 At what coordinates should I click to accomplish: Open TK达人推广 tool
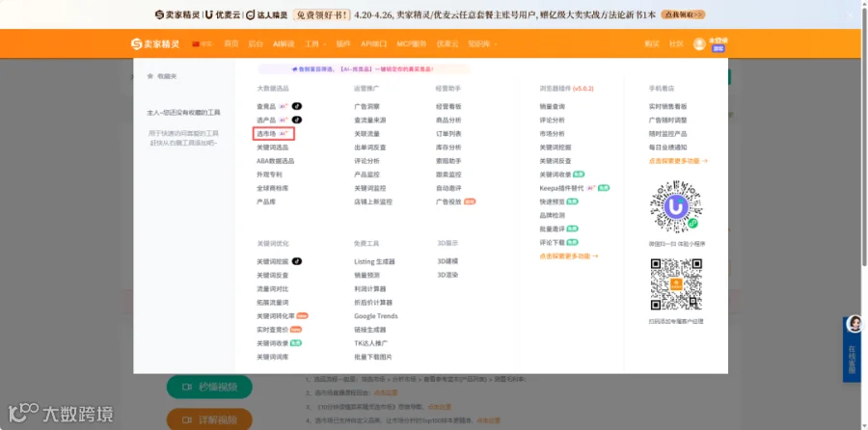[371, 343]
